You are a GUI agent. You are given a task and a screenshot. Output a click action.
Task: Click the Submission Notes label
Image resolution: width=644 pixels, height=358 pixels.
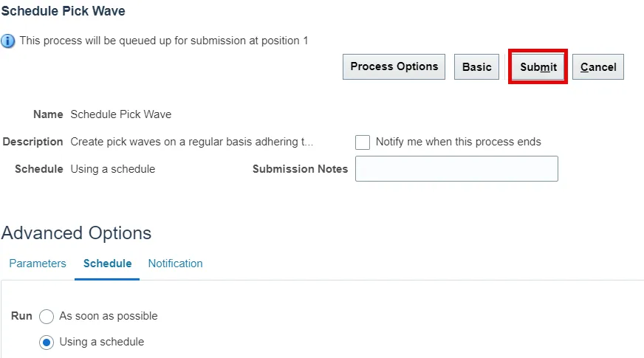(x=300, y=169)
